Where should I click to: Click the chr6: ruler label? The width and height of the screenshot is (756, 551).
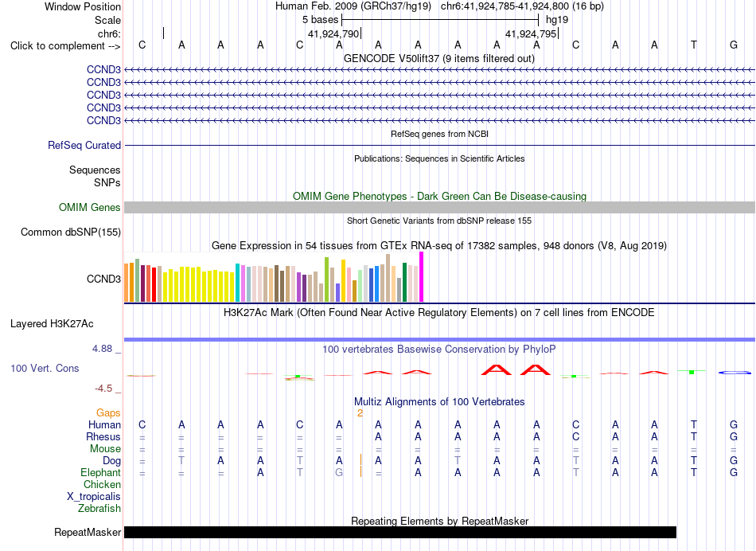(109, 33)
